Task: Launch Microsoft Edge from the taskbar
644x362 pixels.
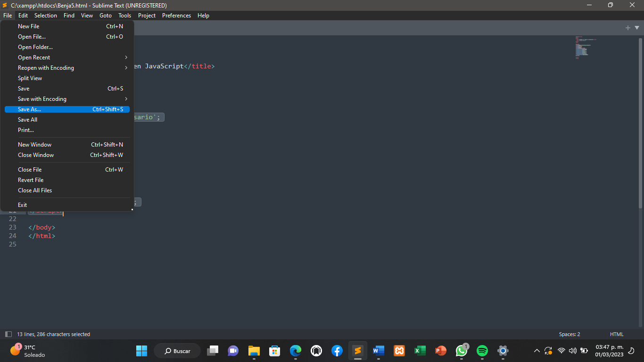Action: coord(296,351)
